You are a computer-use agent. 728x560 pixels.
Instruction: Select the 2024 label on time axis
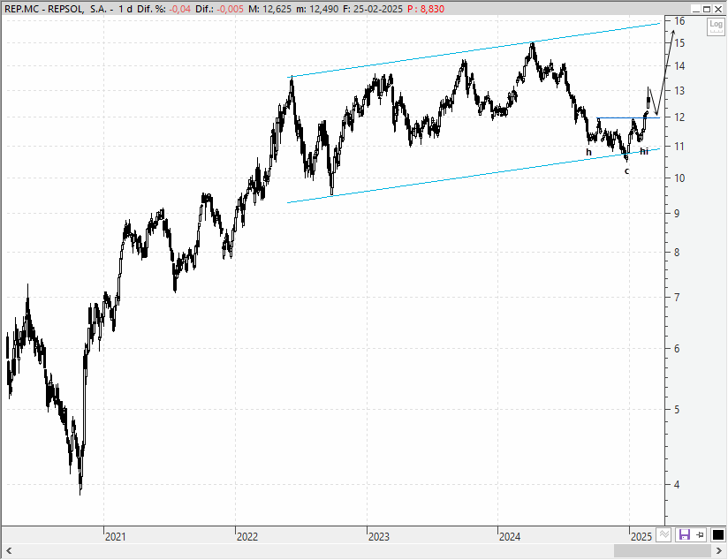point(509,537)
